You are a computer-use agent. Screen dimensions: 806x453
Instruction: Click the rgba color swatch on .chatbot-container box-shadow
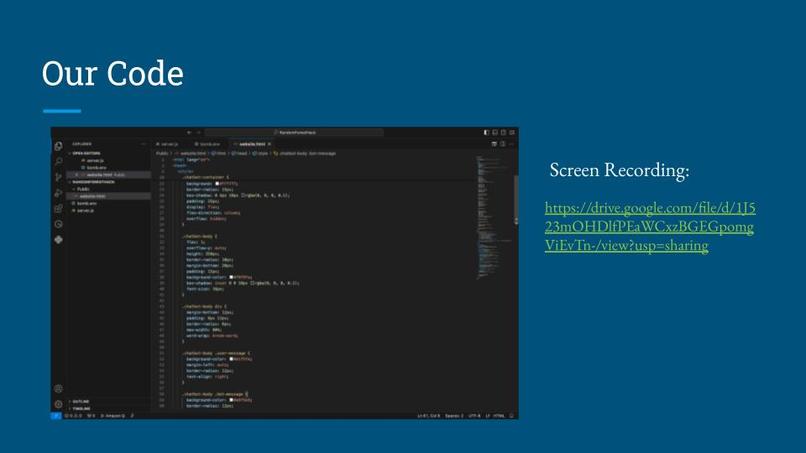pos(244,195)
